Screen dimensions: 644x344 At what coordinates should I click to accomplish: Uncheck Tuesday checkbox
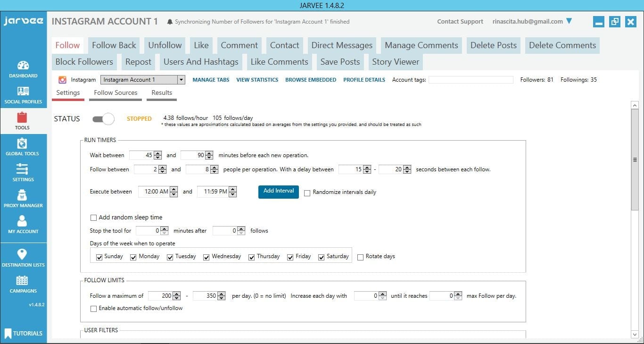[170, 257]
